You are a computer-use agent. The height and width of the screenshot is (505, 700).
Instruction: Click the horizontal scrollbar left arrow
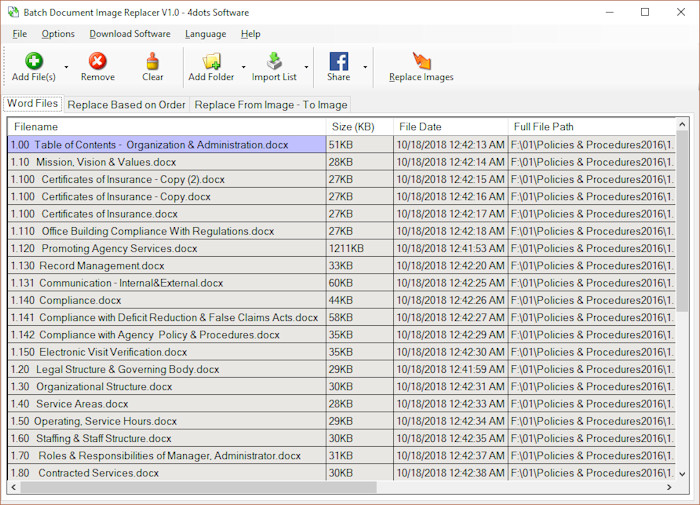pyautogui.click(x=14, y=487)
